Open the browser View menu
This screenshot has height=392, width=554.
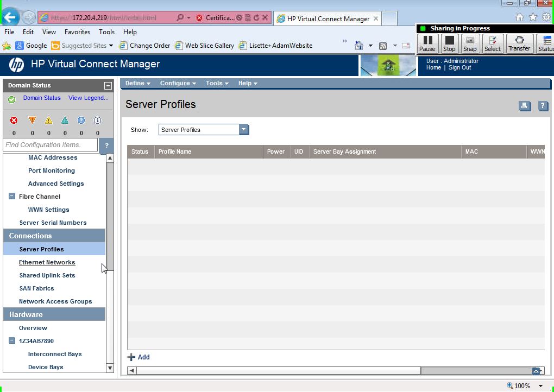pyautogui.click(x=49, y=32)
